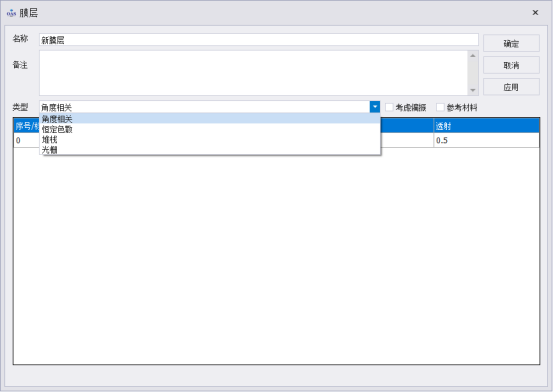This screenshot has height=392, width=554.
Task: Click the 确定 button
Action: pyautogui.click(x=511, y=43)
